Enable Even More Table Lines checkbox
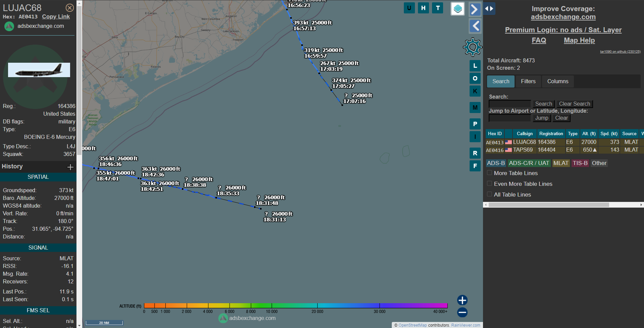The height and width of the screenshot is (328, 644). (489, 183)
